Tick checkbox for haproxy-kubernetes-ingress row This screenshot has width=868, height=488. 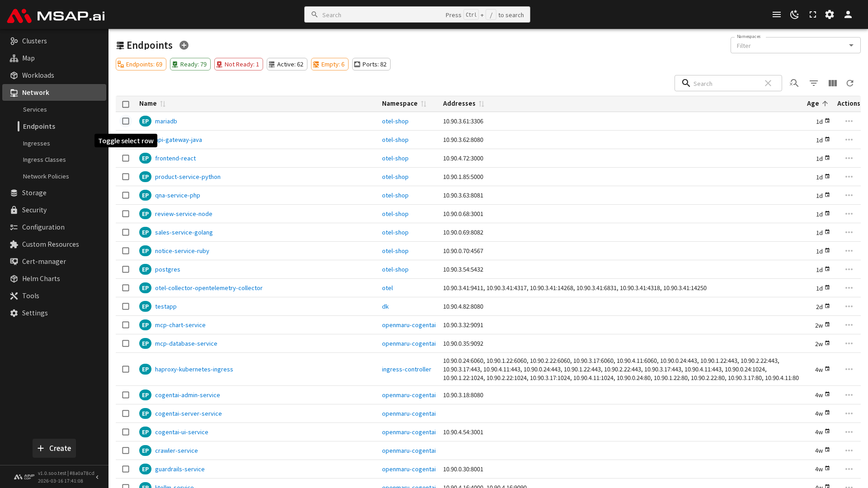tap(126, 369)
